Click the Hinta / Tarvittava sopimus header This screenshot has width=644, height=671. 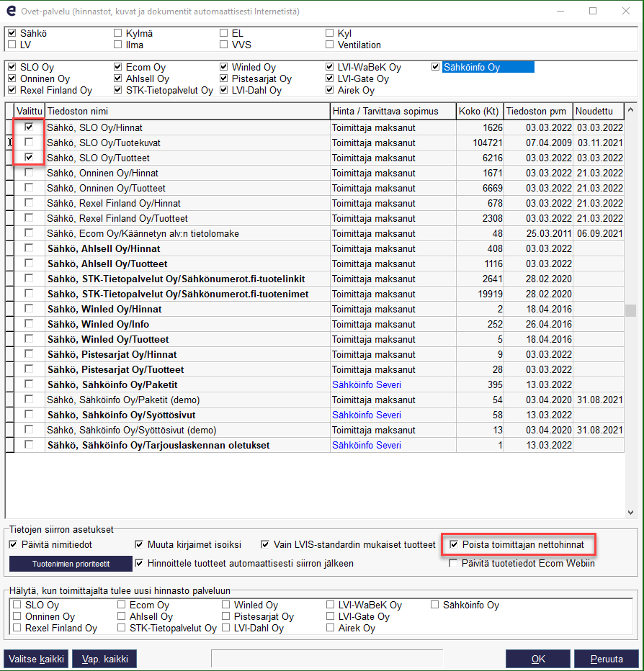[x=393, y=112]
